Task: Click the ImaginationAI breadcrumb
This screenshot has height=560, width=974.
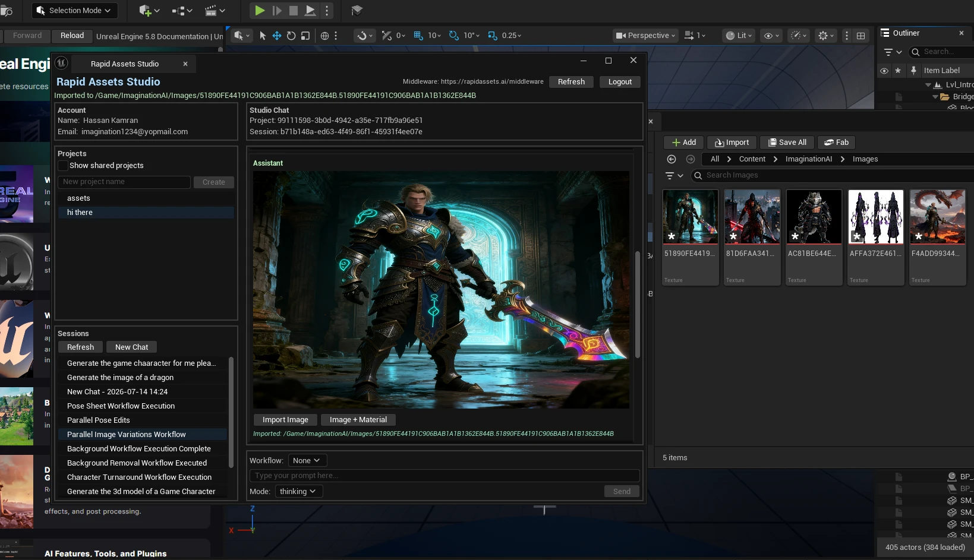Action: [808, 159]
